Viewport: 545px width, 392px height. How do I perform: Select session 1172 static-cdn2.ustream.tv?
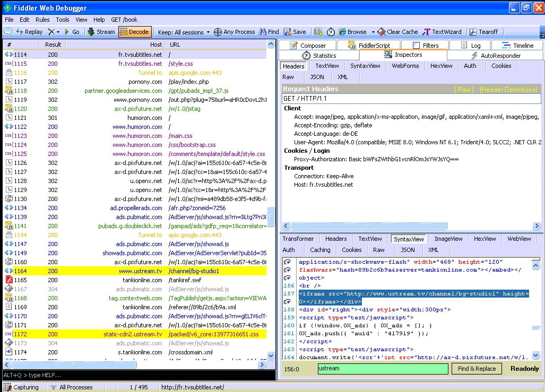[x=135, y=334]
